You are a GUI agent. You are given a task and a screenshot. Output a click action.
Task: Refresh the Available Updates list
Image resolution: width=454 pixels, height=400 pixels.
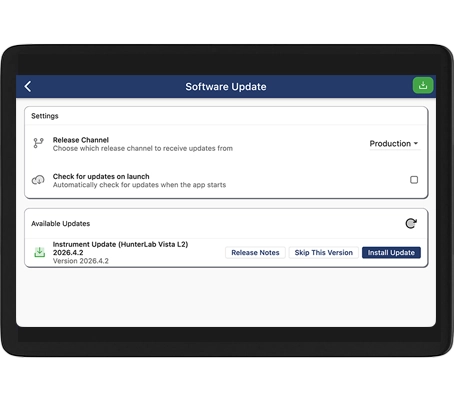tap(411, 223)
